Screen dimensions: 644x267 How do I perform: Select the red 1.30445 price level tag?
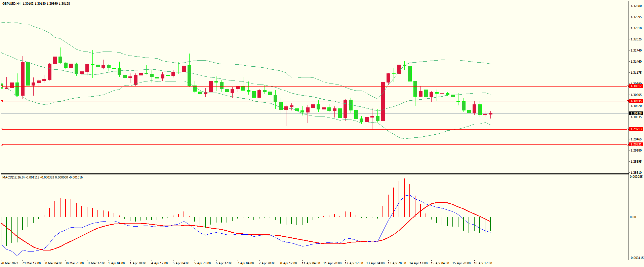coord(636,101)
